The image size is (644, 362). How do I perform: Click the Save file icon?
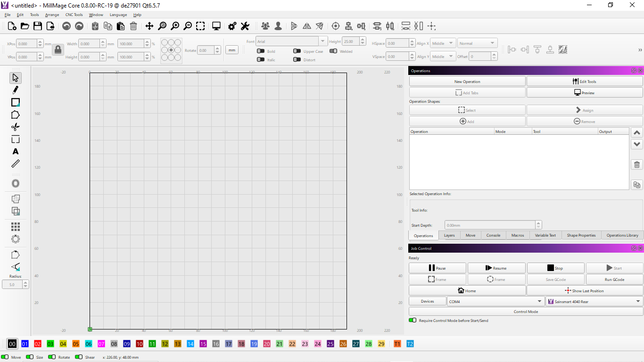(x=37, y=26)
